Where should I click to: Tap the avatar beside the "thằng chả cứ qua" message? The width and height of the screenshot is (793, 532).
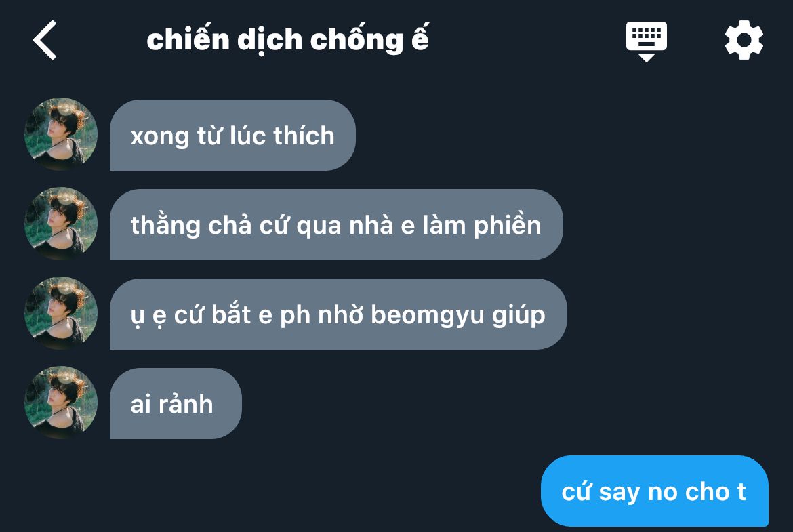(x=61, y=224)
